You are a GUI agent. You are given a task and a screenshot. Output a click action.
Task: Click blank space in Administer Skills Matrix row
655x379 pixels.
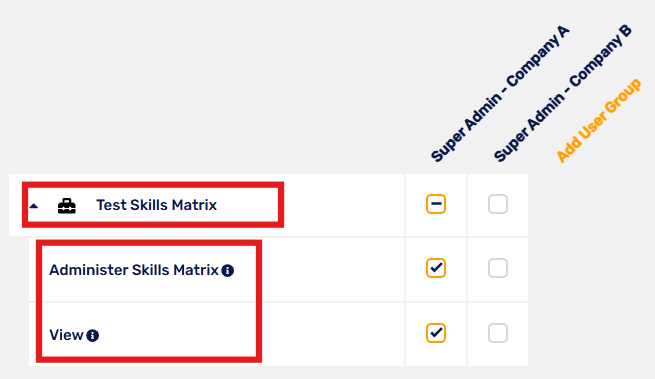[332, 270]
